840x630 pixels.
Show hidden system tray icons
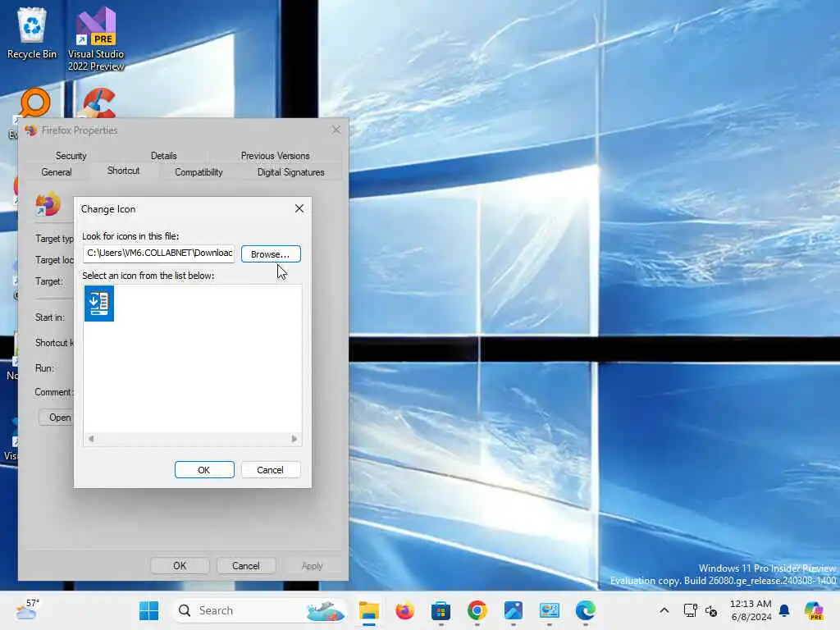[x=664, y=610]
